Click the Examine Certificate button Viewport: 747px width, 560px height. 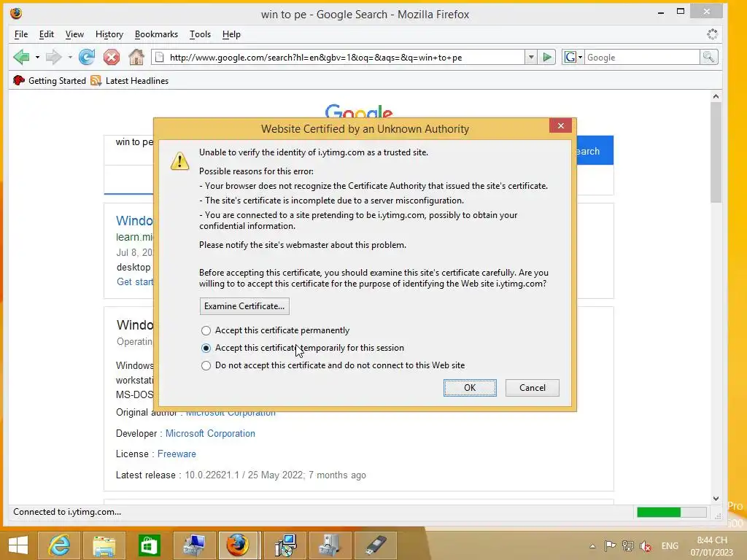coord(244,306)
